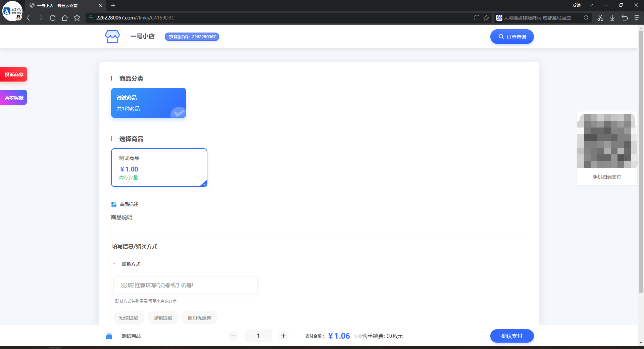The width and height of the screenshot is (644, 349).
Task: Click the undo restore tab icon
Action: tap(625, 18)
